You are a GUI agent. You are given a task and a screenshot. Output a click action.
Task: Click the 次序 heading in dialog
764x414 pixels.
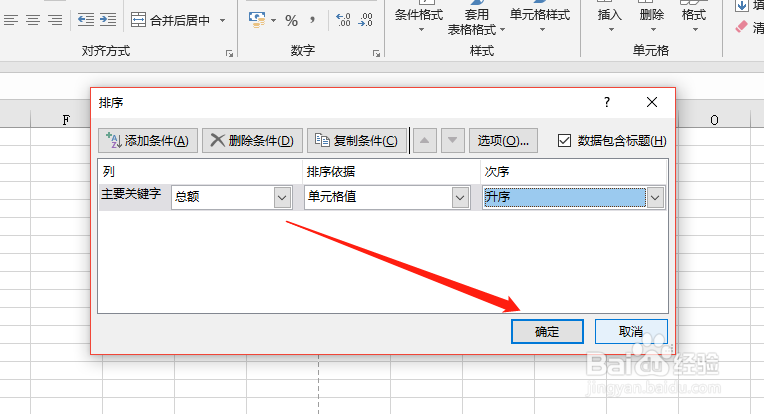click(x=497, y=171)
